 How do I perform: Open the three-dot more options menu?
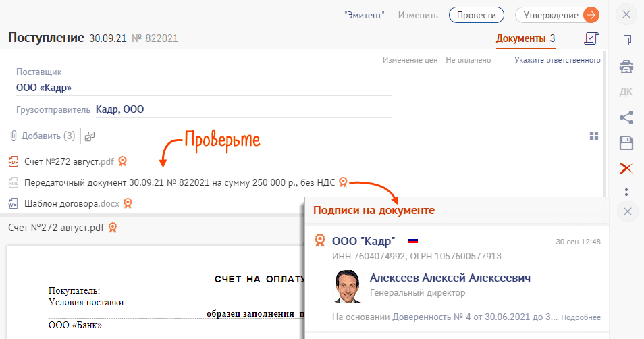[x=626, y=192]
